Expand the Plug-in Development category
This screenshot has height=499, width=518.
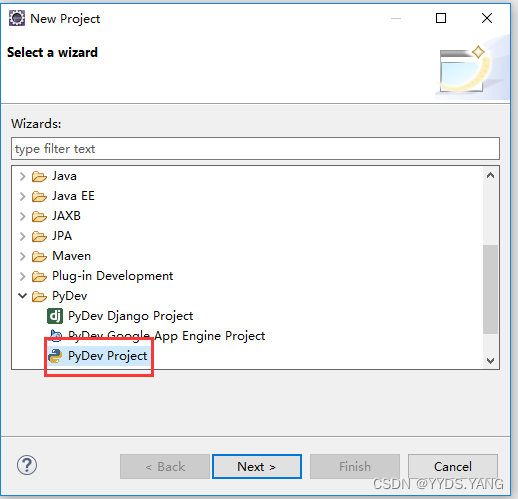[22, 276]
